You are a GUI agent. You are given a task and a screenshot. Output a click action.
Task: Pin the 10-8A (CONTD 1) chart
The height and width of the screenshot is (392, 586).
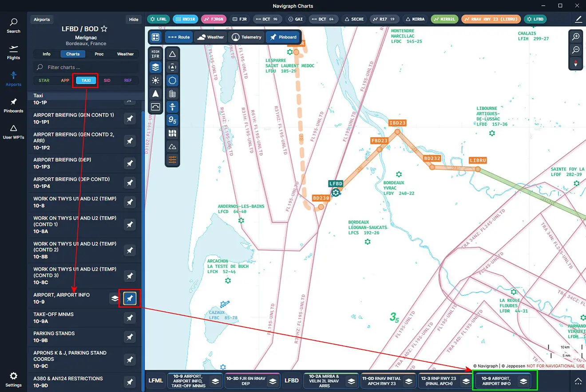(x=130, y=225)
